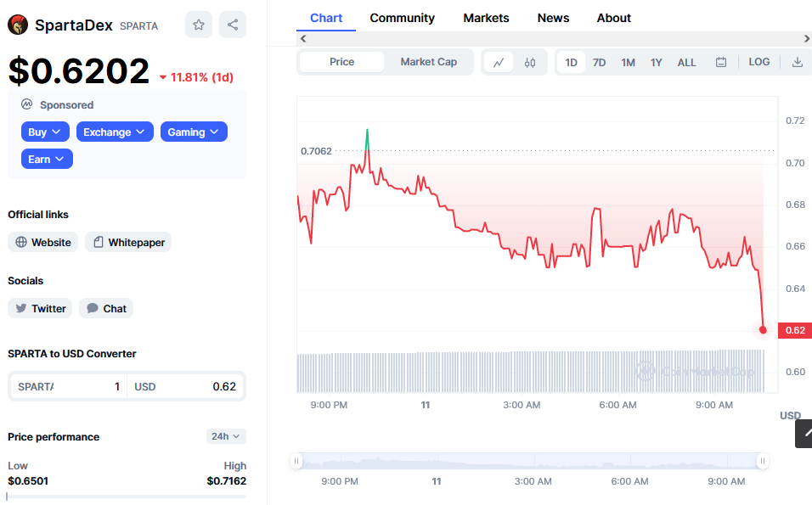Select the Price toggle
Image resolution: width=812 pixels, height=505 pixels.
pyautogui.click(x=341, y=62)
